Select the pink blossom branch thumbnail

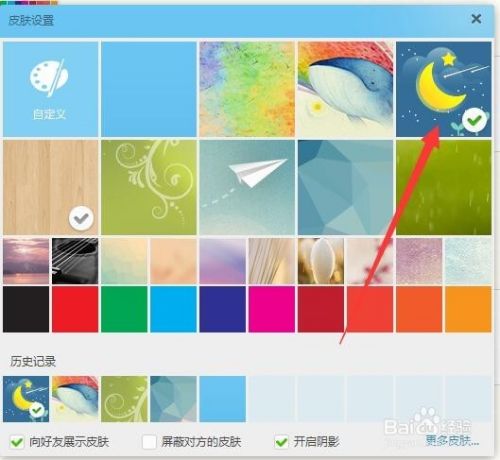pos(370,261)
